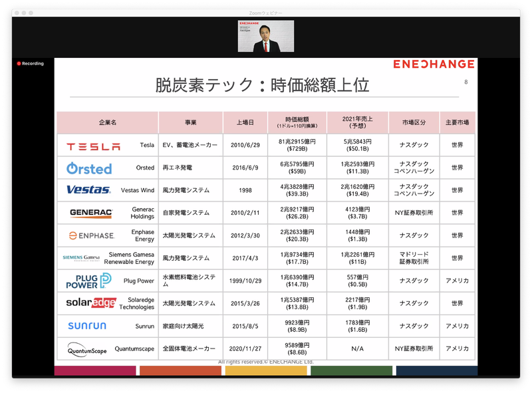Click the speaker video thumbnail
This screenshot has height=393, width=532.
(x=265, y=37)
